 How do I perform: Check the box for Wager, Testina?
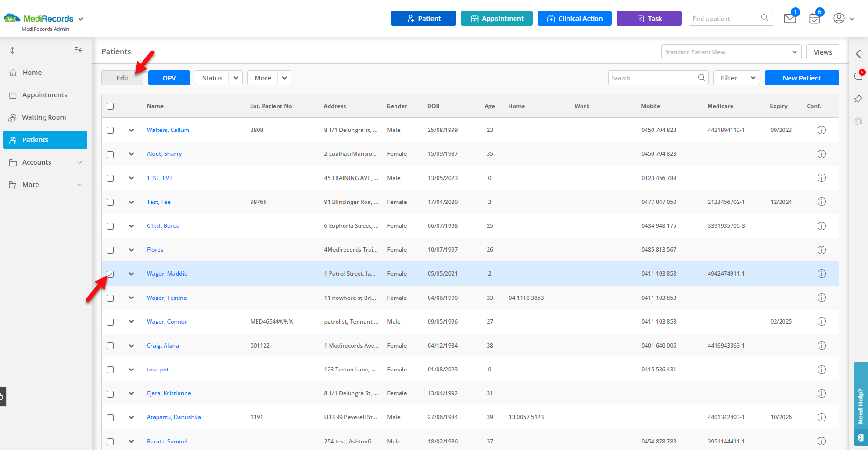[x=110, y=298]
